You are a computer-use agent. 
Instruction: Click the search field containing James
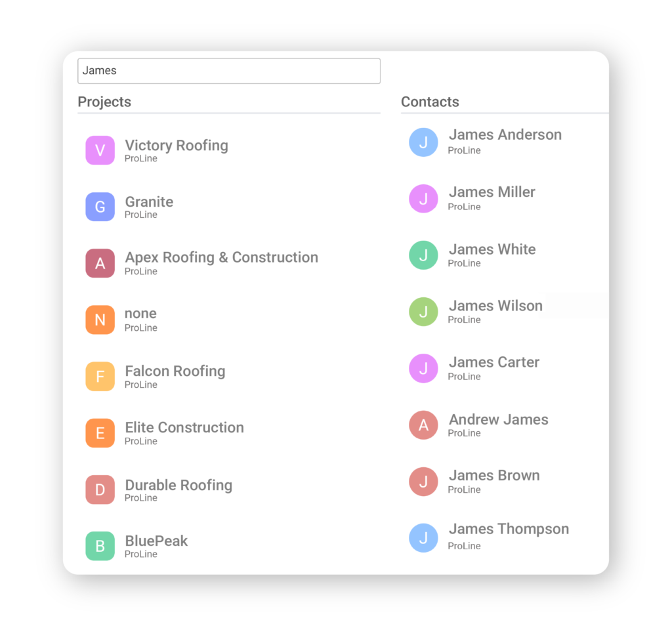point(229,71)
